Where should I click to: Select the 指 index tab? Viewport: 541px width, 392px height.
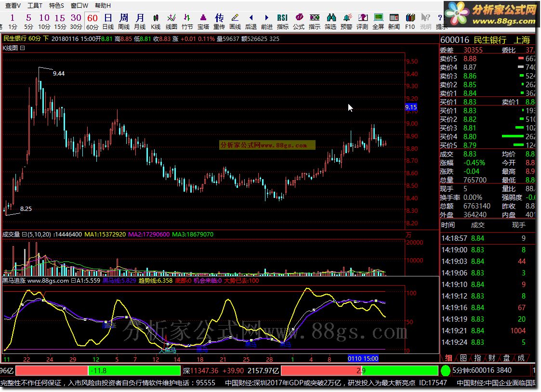click(477, 358)
